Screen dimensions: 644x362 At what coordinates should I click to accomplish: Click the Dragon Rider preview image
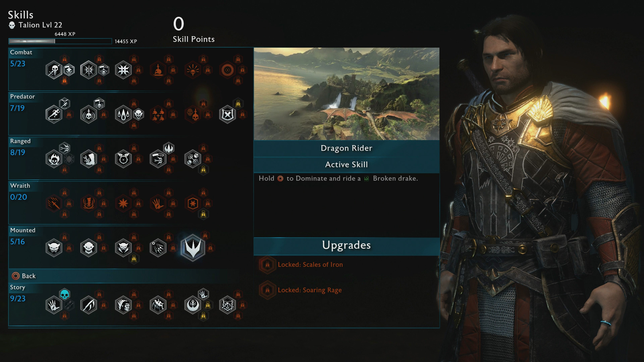coord(346,94)
